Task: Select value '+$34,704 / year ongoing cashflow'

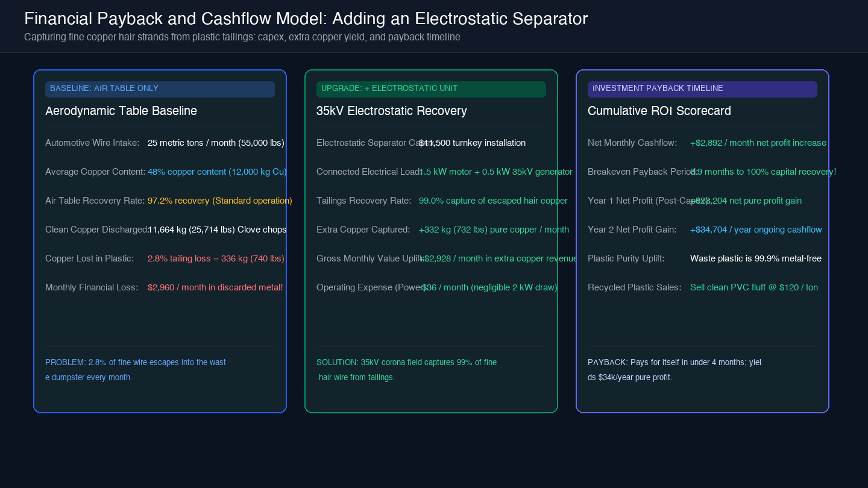Action: tap(756, 230)
